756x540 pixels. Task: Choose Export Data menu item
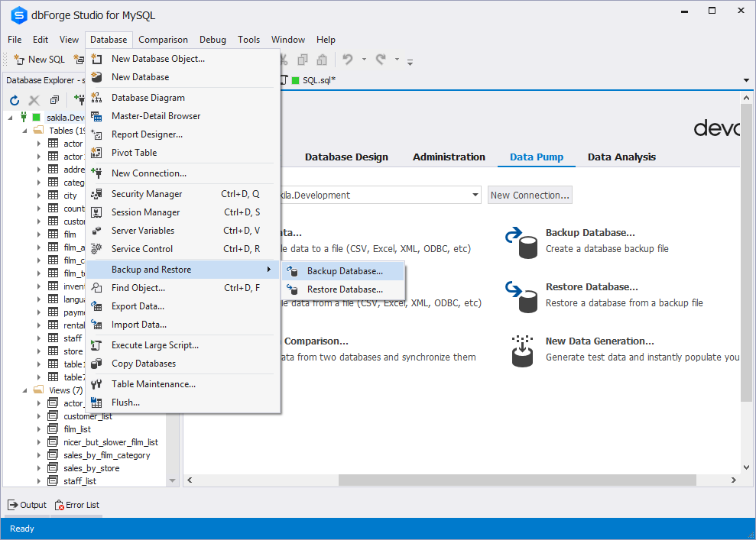point(183,306)
